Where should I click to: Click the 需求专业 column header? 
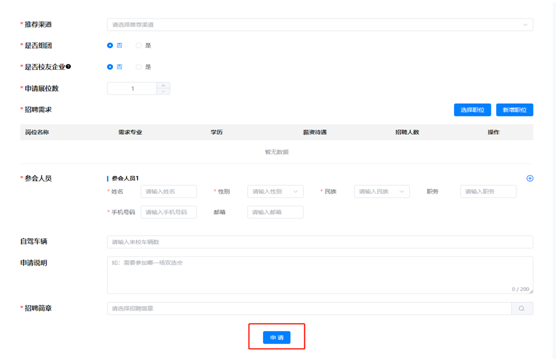click(x=130, y=132)
